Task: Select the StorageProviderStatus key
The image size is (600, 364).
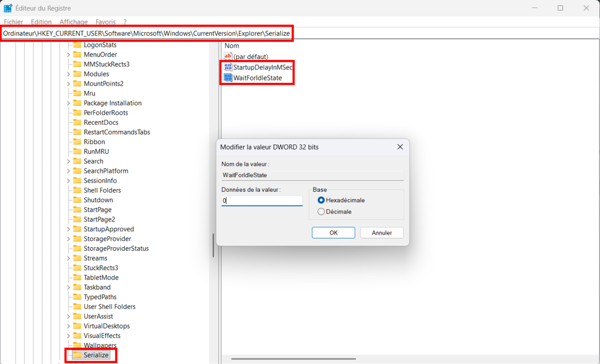Action: click(116, 249)
